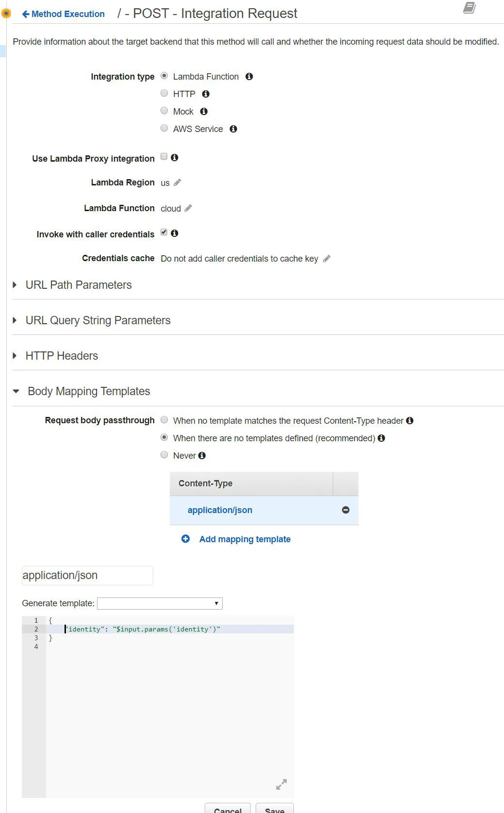
Task: Click info icon next to Lambda Function
Action: (249, 77)
